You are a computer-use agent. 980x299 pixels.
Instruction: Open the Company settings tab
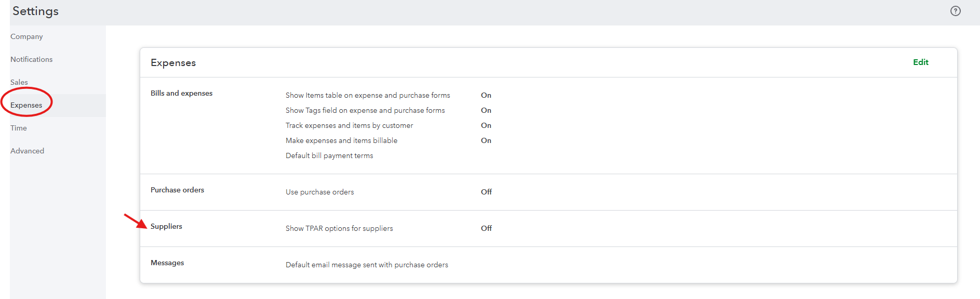click(x=26, y=36)
